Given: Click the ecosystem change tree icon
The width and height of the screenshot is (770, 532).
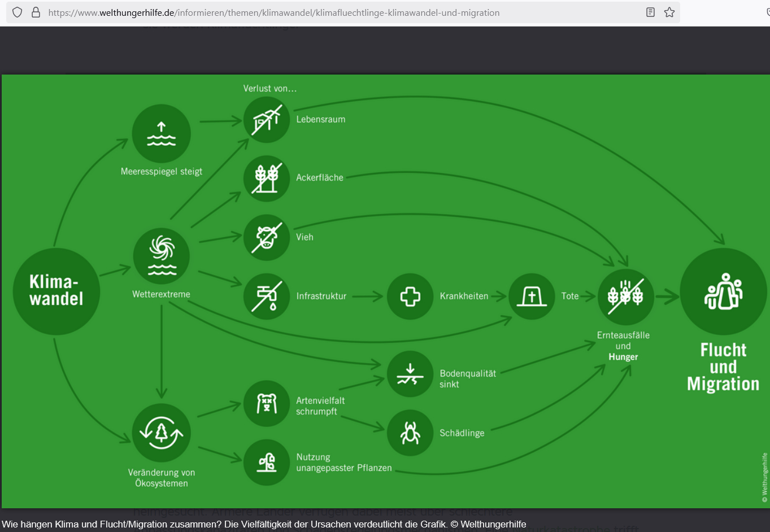Looking at the screenshot, I should coord(161,432).
